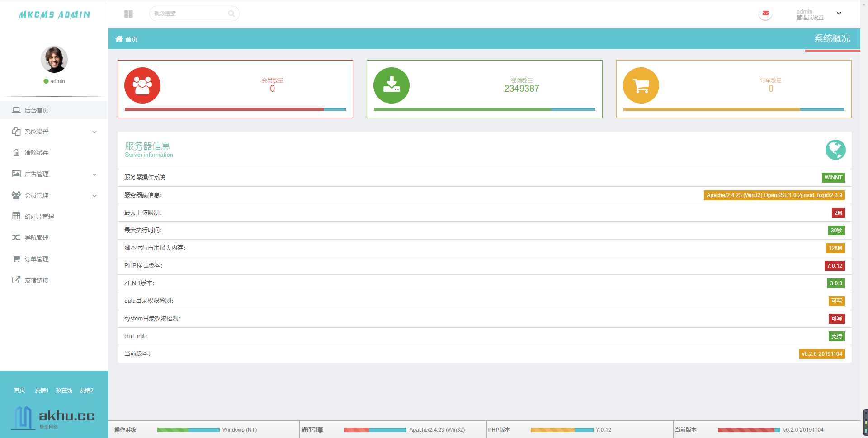The height and width of the screenshot is (438, 868).
Task: Click the 系统概况 tab heading
Action: click(x=832, y=39)
